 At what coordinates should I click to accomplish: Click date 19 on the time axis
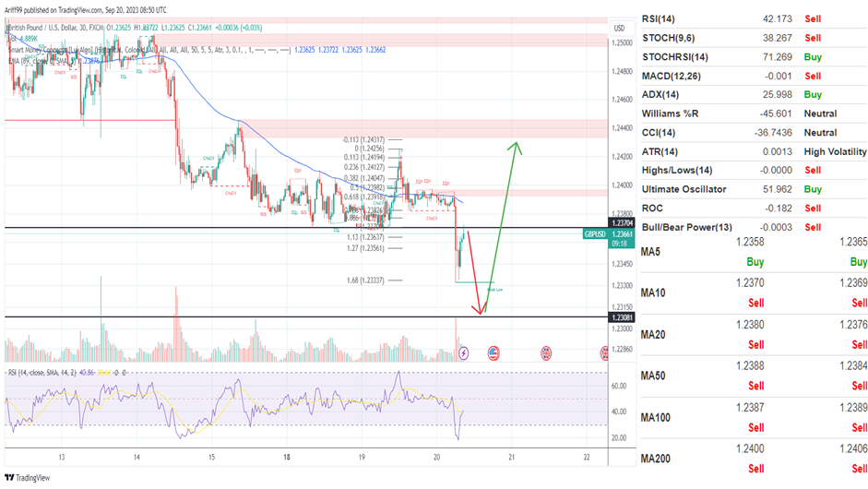[363, 458]
